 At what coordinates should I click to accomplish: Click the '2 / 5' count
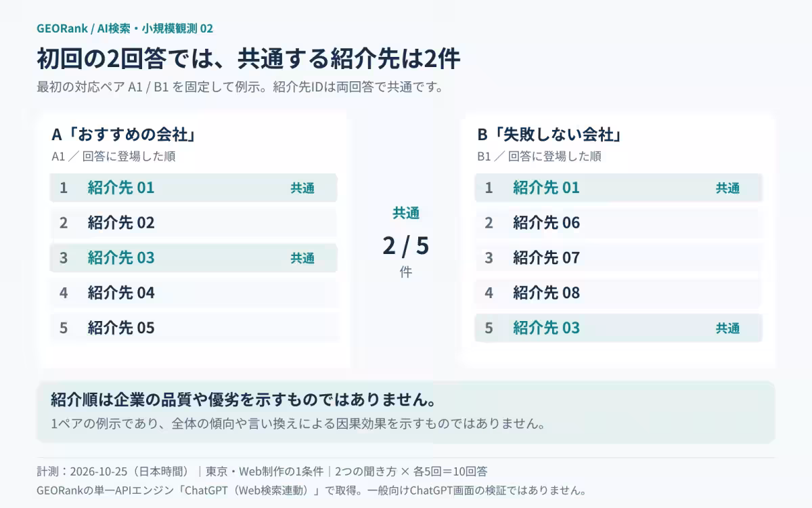click(x=406, y=245)
